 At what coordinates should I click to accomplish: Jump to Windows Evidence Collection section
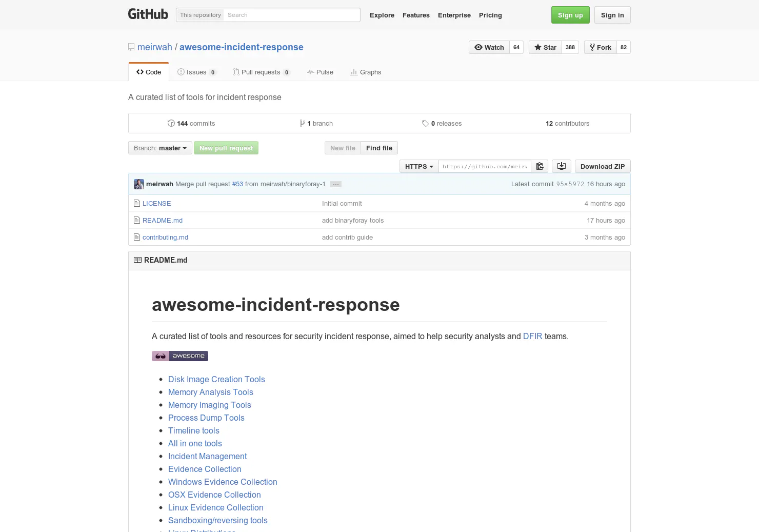tap(223, 482)
